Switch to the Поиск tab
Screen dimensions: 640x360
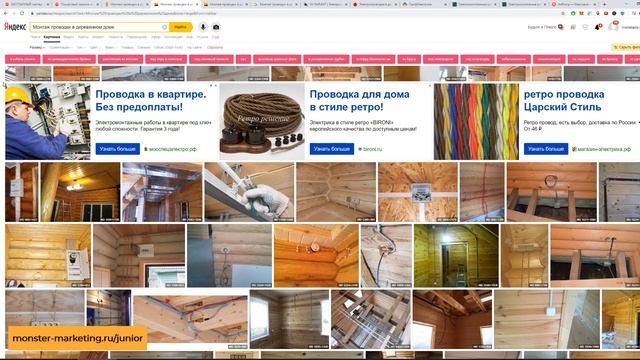35,37
